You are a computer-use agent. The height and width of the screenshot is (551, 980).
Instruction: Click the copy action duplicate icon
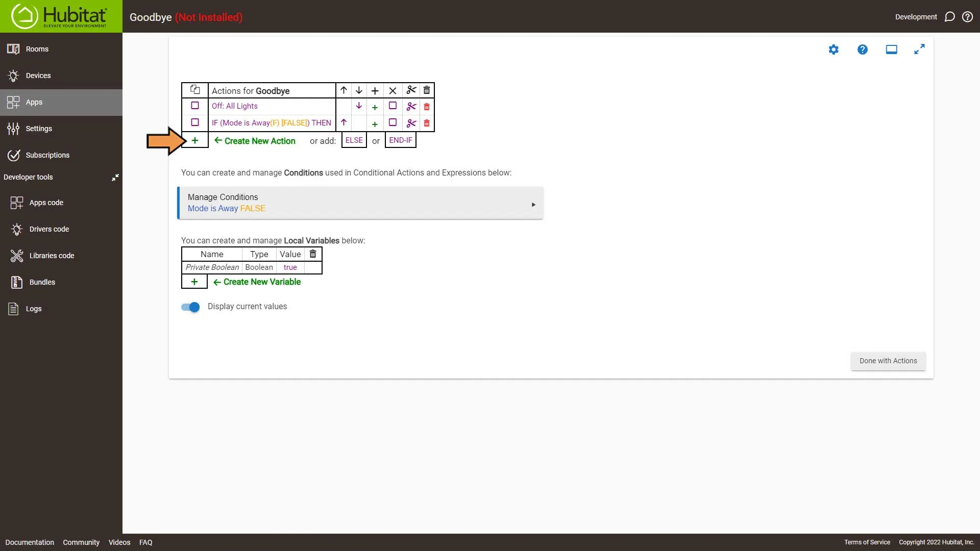pyautogui.click(x=194, y=89)
